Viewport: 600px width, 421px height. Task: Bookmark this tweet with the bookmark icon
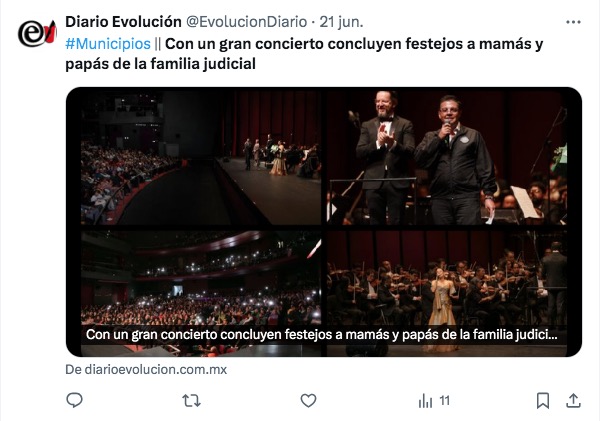543,401
